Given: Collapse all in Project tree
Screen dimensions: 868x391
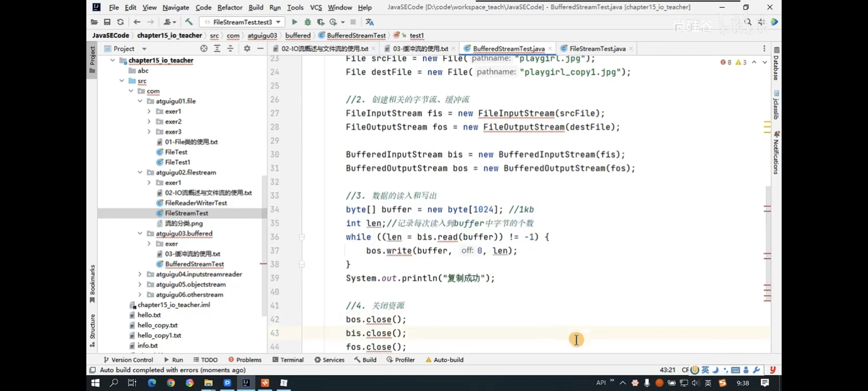Looking at the screenshot, I should (x=230, y=49).
